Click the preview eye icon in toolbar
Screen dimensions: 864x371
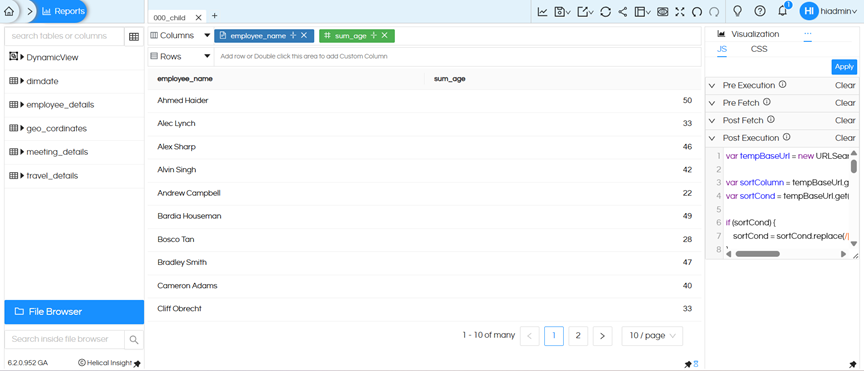(663, 12)
